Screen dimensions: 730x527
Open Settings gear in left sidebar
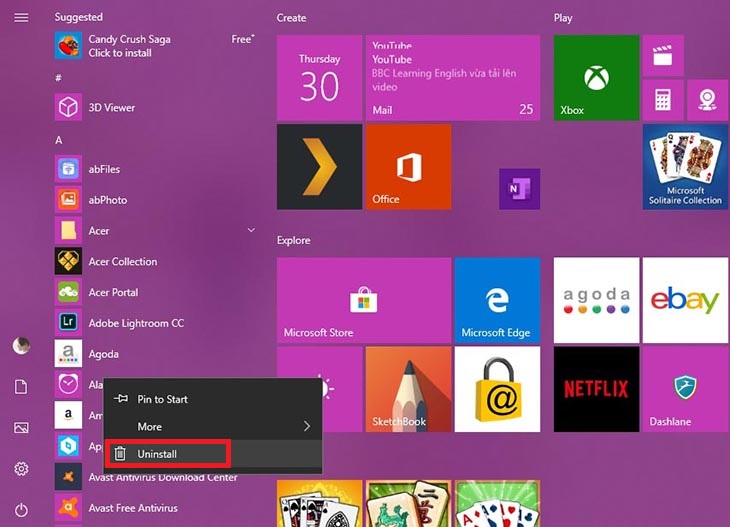(21, 469)
